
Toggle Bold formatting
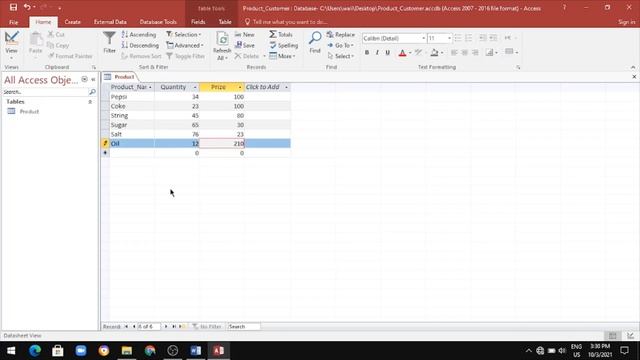coord(367,52)
